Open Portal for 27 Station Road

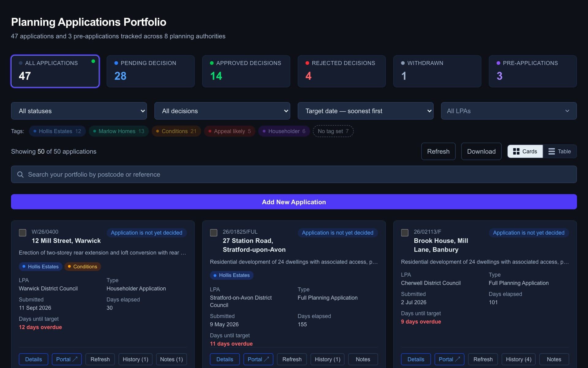[258, 359]
